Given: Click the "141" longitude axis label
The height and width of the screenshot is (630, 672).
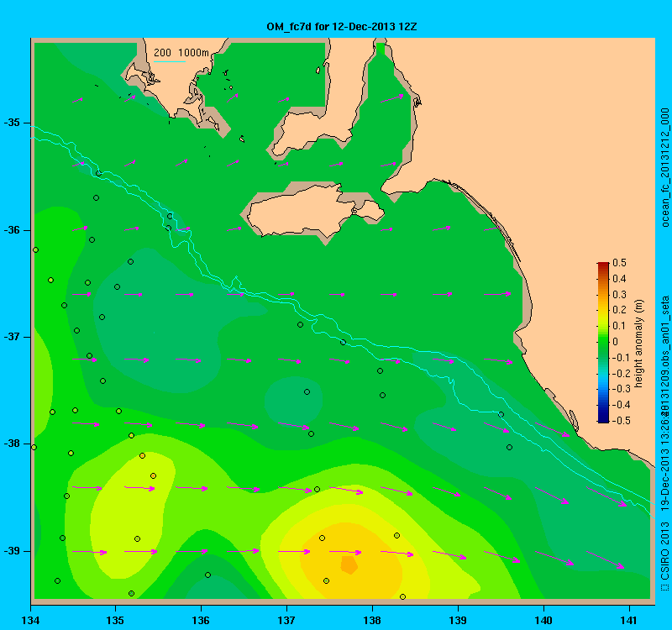Looking at the screenshot, I should pyautogui.click(x=629, y=620).
